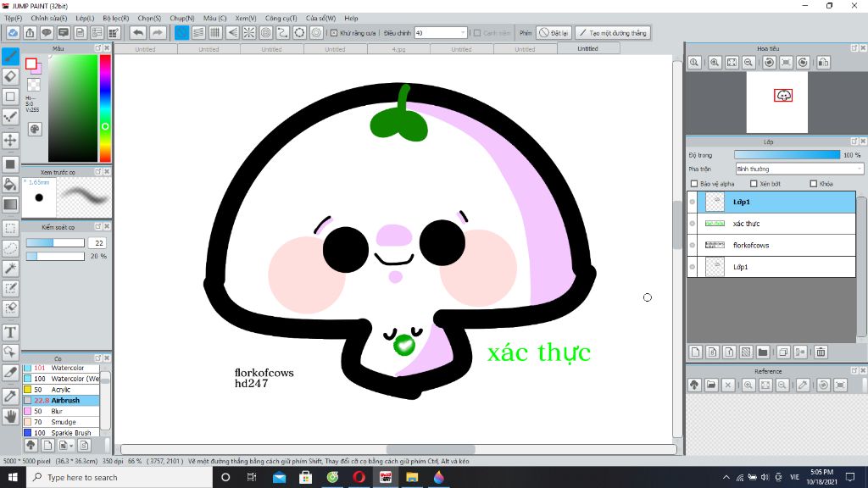Click the cloud save icon in toolbar

[x=13, y=33]
